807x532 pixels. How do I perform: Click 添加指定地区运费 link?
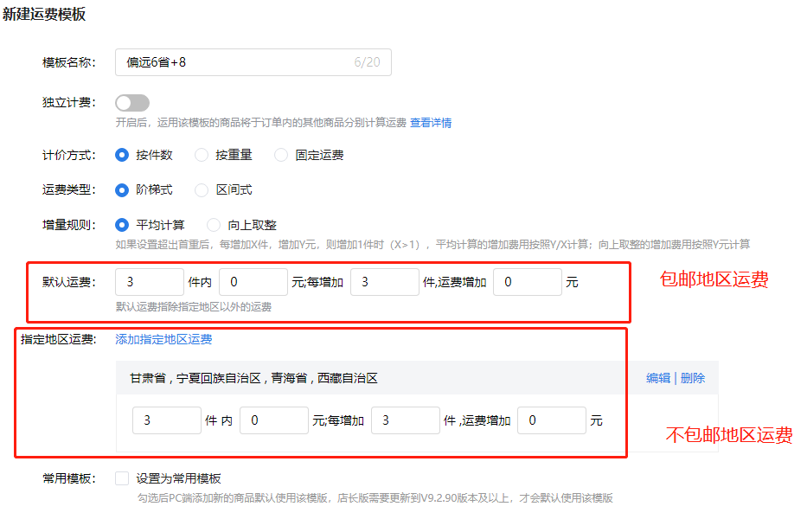click(163, 339)
